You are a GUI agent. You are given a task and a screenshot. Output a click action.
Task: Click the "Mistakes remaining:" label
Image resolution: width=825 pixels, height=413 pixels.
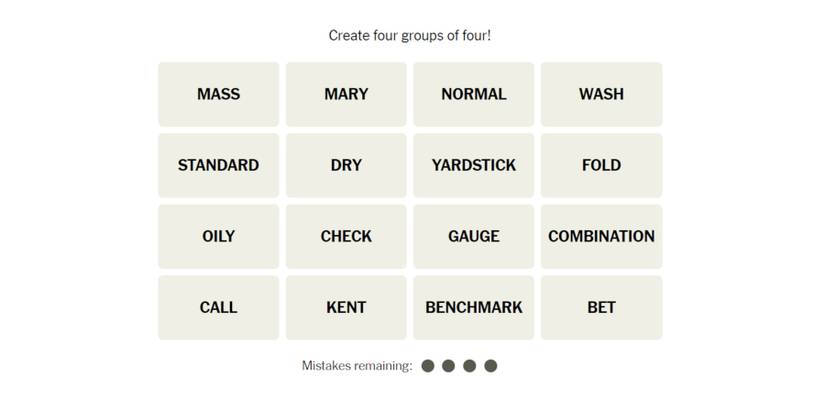coord(357,366)
